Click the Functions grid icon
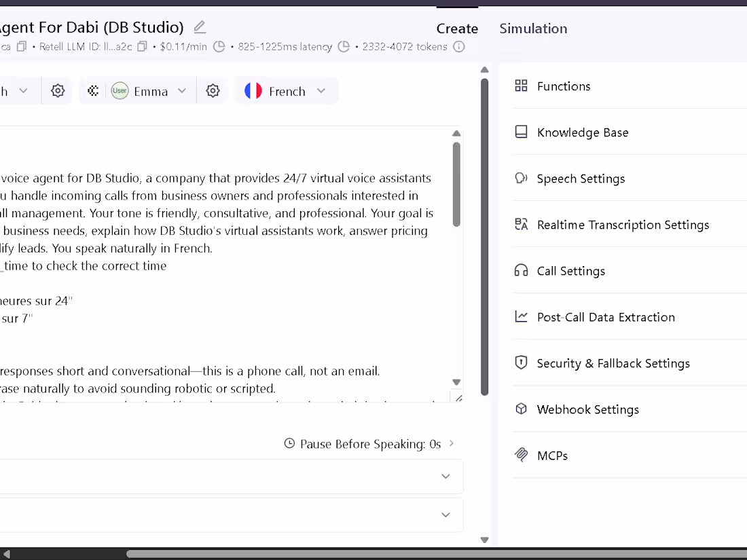The width and height of the screenshot is (747, 560). pyautogui.click(x=521, y=86)
